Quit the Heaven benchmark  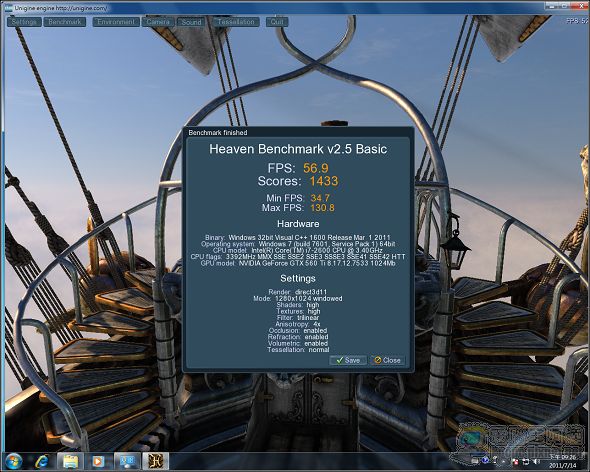[277, 22]
